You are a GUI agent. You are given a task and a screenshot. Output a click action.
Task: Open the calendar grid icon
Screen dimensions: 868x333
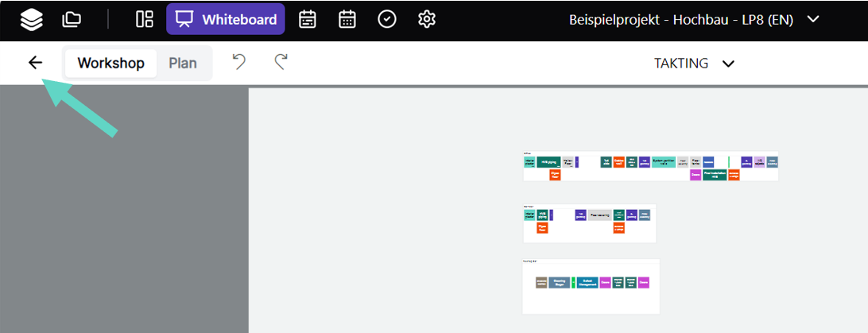(x=347, y=19)
